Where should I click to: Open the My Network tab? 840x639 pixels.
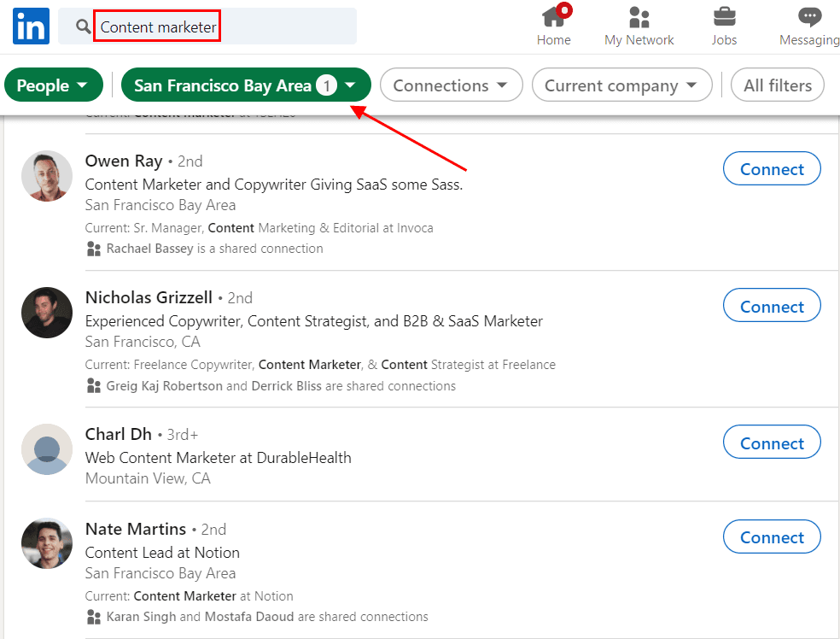pos(639,26)
